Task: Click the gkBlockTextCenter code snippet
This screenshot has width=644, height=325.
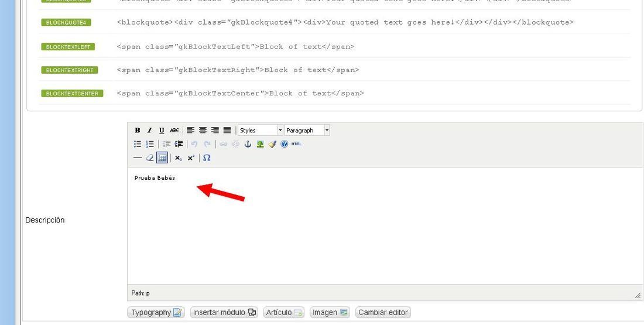Action: point(240,94)
